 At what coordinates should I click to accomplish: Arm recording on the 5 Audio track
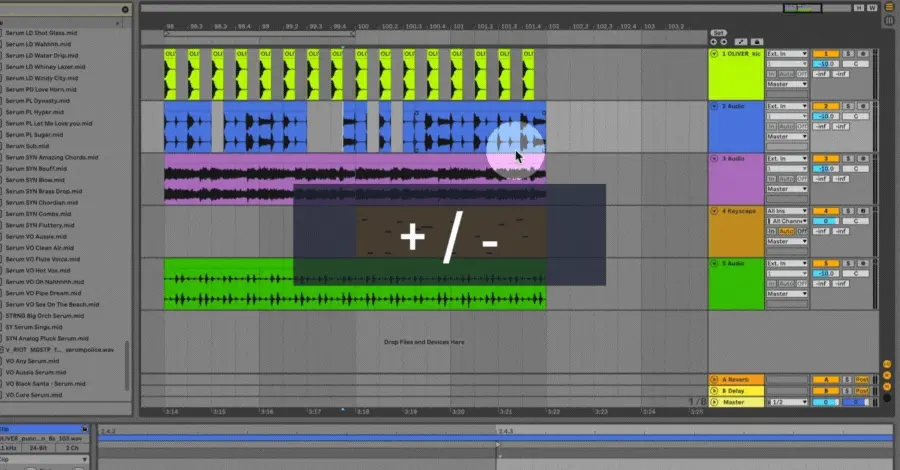(863, 263)
